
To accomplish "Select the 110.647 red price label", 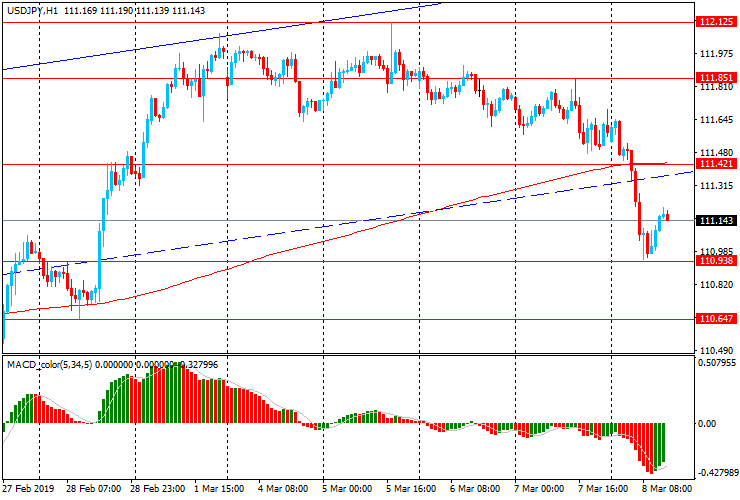I will click(x=716, y=319).
